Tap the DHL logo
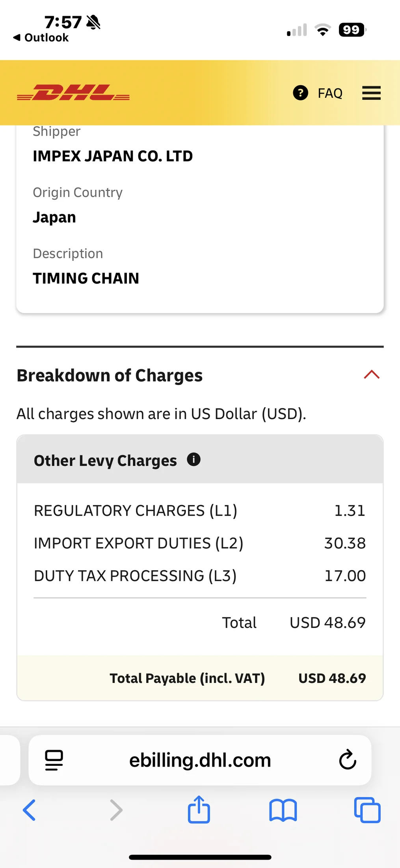The image size is (400, 868). (73, 93)
